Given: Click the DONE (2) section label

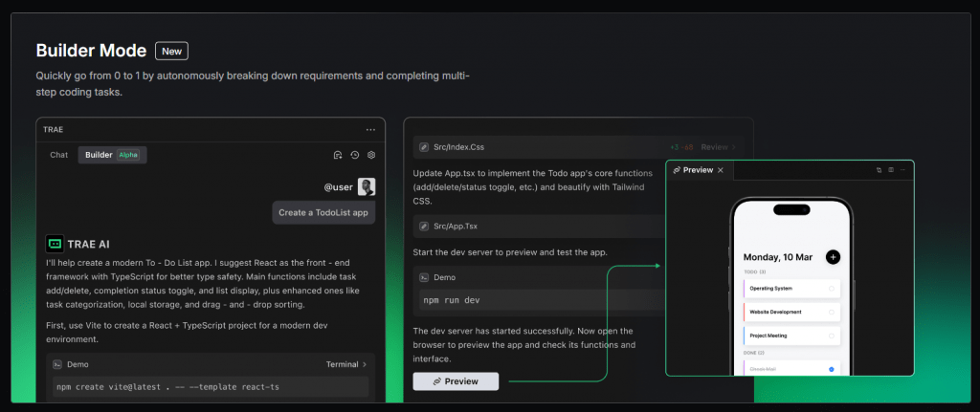Looking at the screenshot, I should click(752, 354).
